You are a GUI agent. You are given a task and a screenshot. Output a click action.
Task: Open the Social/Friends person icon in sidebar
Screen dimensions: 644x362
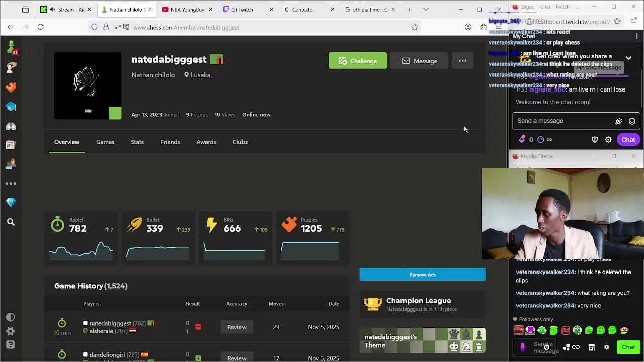click(11, 164)
